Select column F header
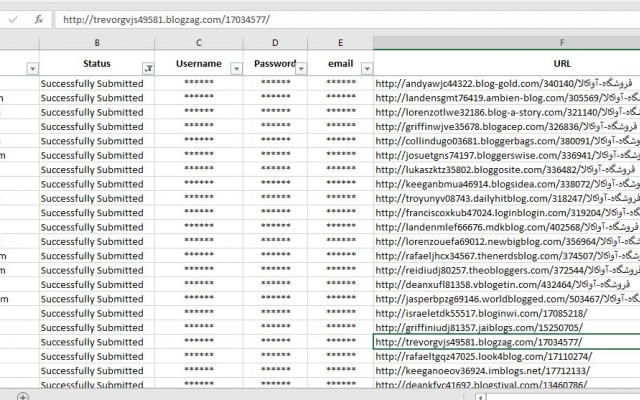640x400 pixels. (507, 42)
